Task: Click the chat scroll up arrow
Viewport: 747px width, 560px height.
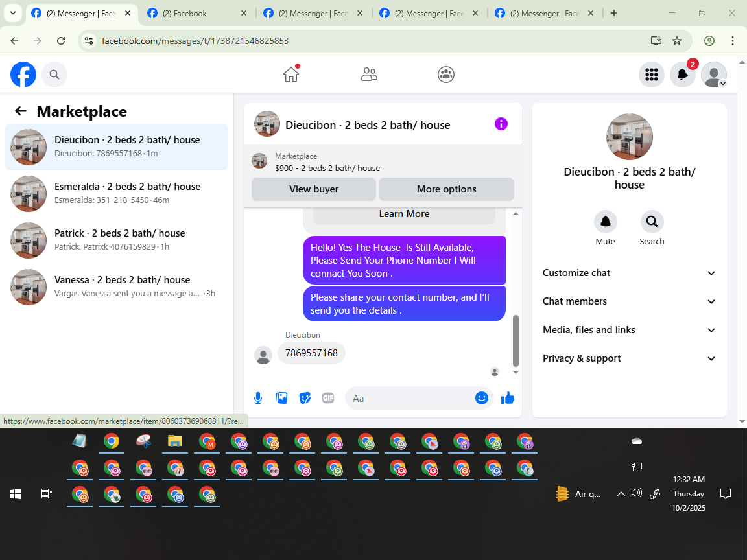Action: (516, 214)
